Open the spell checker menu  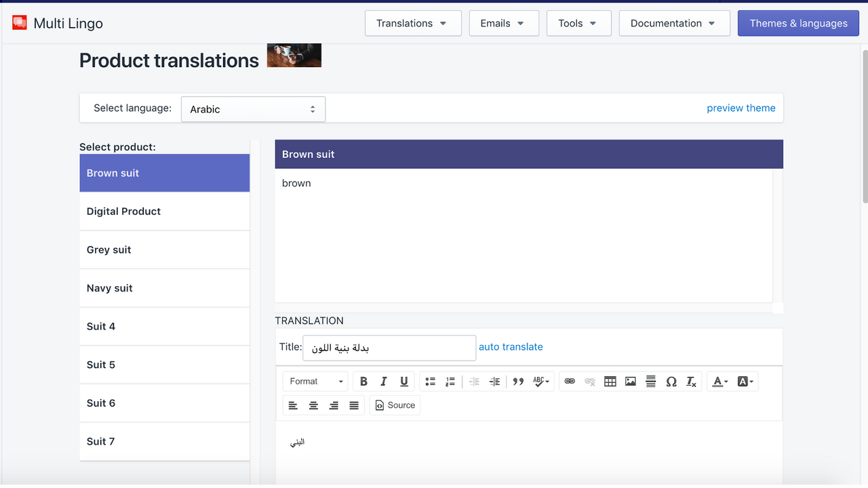[541, 382]
